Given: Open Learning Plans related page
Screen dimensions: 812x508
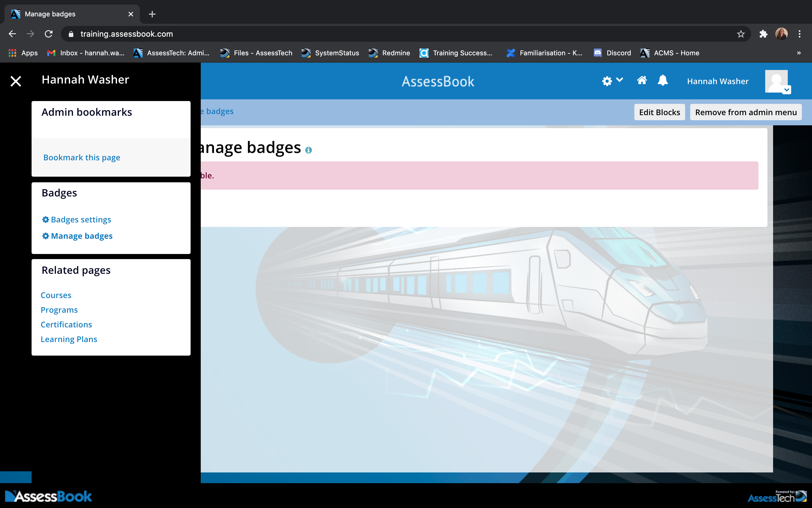Looking at the screenshot, I should pyautogui.click(x=69, y=339).
